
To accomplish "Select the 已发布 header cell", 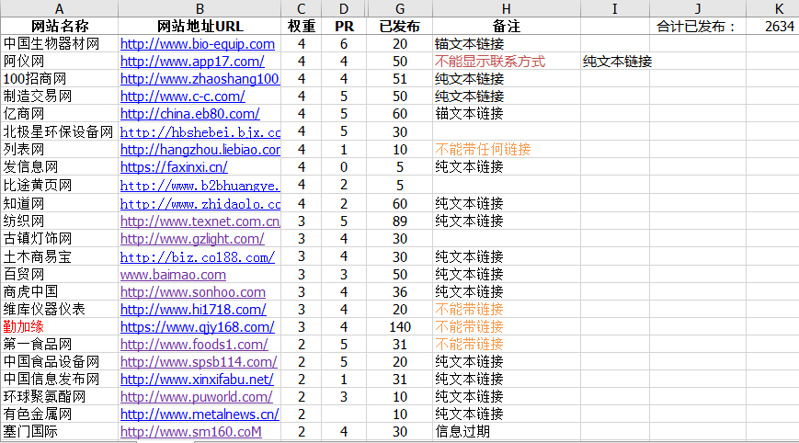I will pos(400,26).
